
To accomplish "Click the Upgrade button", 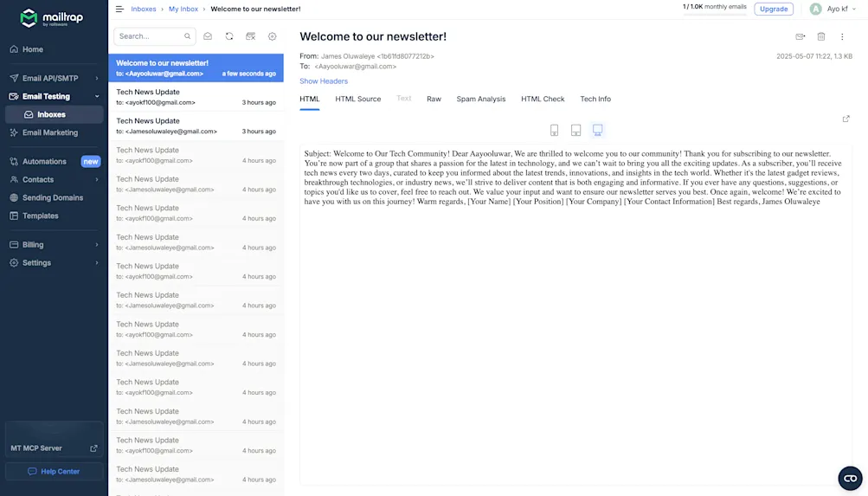I will [774, 9].
